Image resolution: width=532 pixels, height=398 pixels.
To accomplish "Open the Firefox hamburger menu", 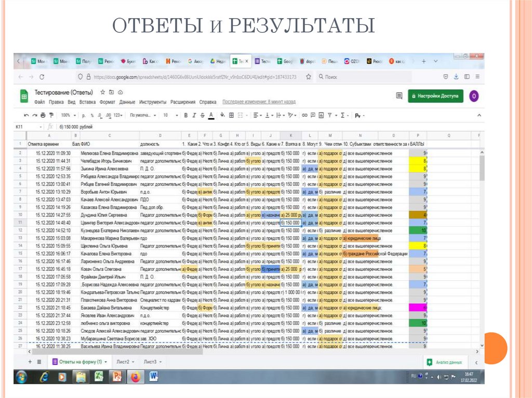I will pos(477,77).
